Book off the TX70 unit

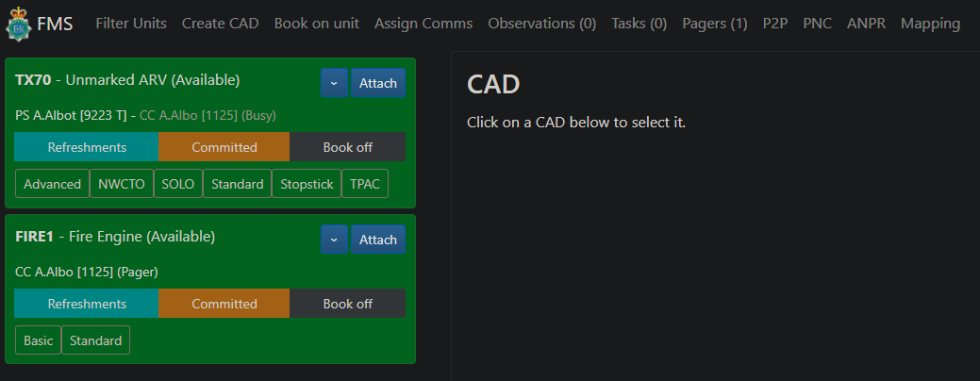click(x=347, y=147)
